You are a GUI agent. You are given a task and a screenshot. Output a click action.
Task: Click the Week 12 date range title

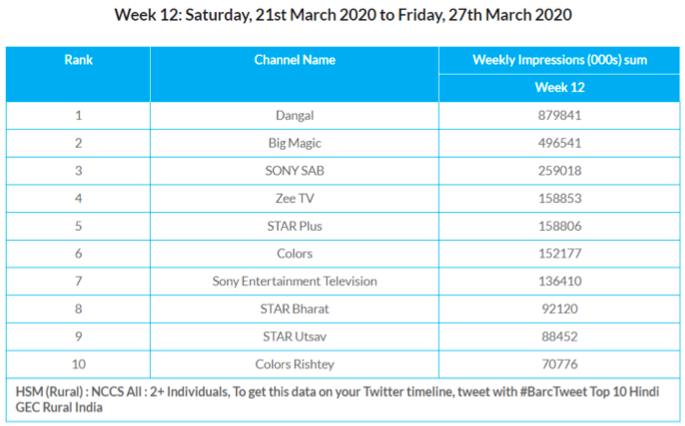coord(342,15)
